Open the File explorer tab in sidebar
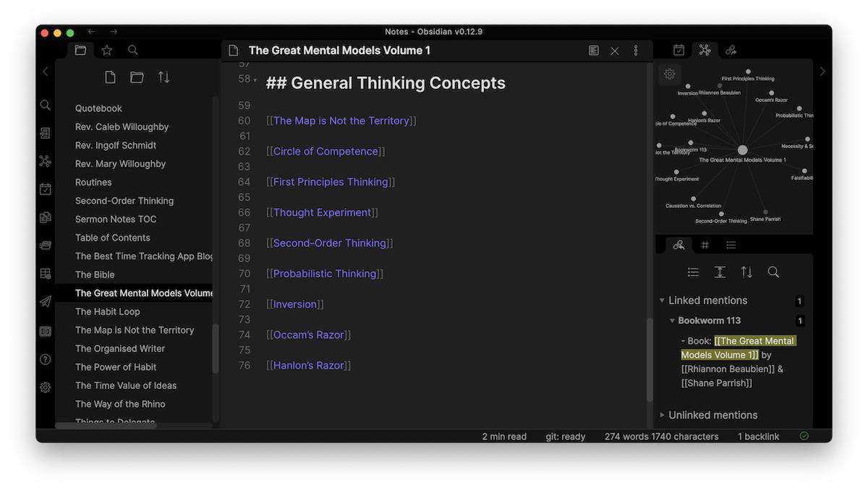This screenshot has height=490, width=868. [80, 51]
